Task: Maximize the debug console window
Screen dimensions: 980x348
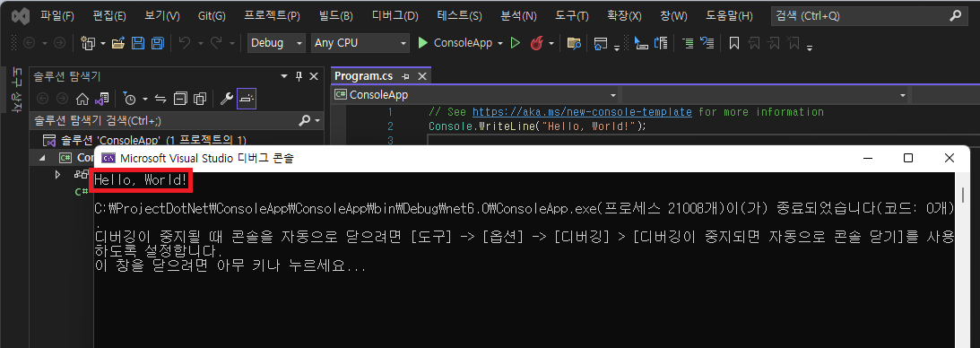Action: pyautogui.click(x=909, y=158)
